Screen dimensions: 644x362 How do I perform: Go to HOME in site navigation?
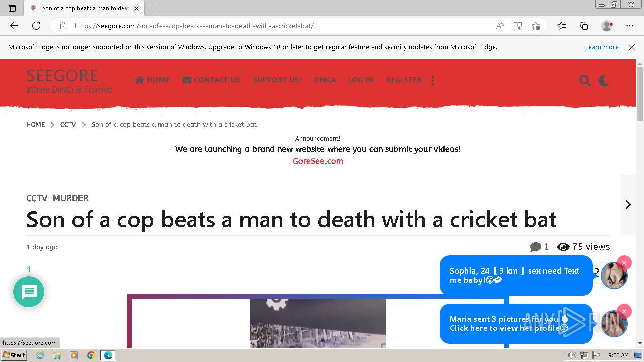(x=152, y=80)
